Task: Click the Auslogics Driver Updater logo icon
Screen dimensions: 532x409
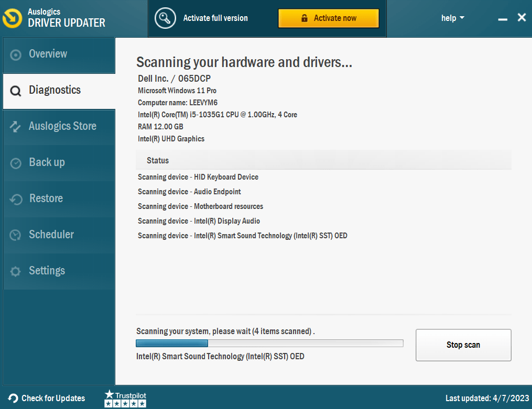Action: click(x=13, y=18)
